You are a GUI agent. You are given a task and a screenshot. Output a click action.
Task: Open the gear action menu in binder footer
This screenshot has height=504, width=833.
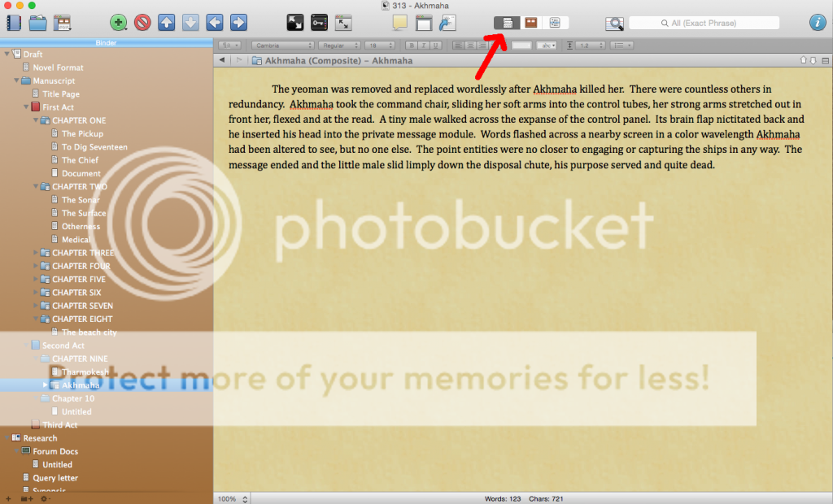46,498
